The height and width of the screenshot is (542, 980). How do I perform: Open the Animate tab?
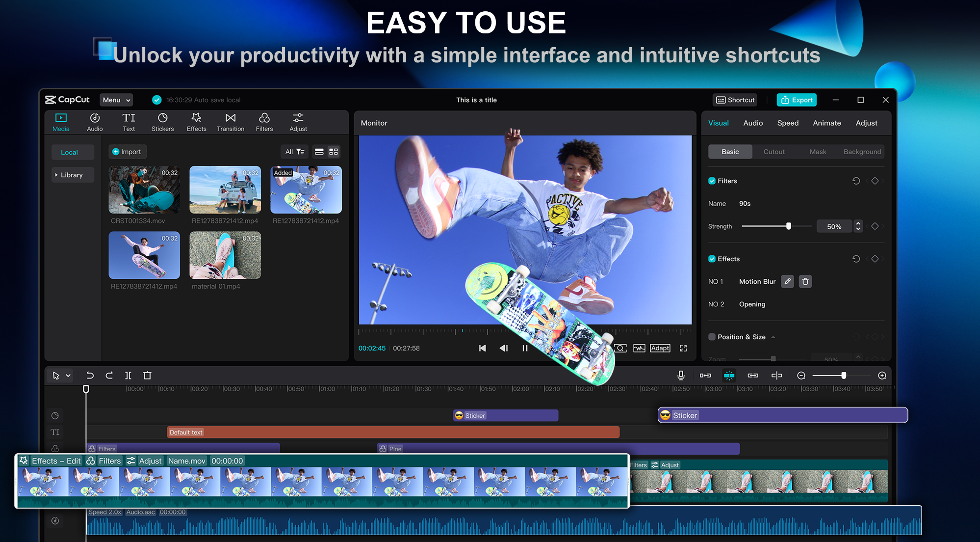pyautogui.click(x=826, y=123)
